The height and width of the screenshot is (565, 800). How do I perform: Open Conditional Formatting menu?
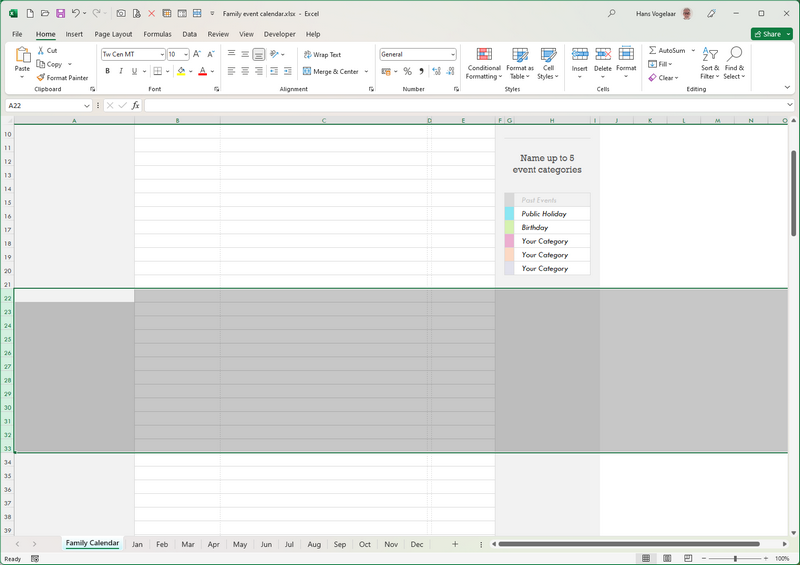coord(484,63)
